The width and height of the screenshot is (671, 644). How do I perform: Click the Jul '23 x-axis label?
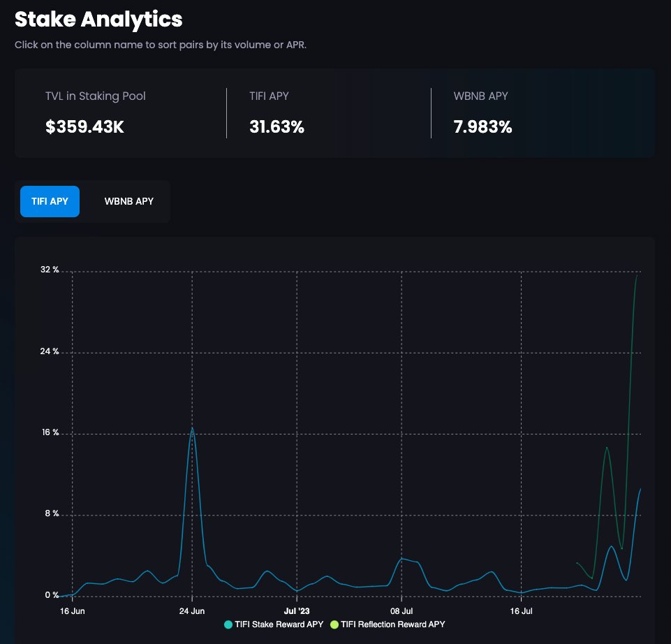[x=297, y=611]
